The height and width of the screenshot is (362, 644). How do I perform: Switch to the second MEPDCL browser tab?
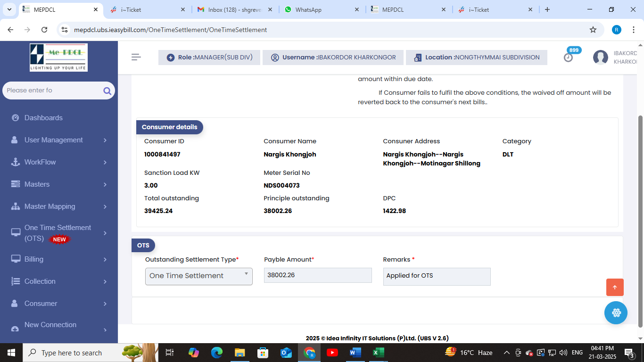[x=408, y=9]
